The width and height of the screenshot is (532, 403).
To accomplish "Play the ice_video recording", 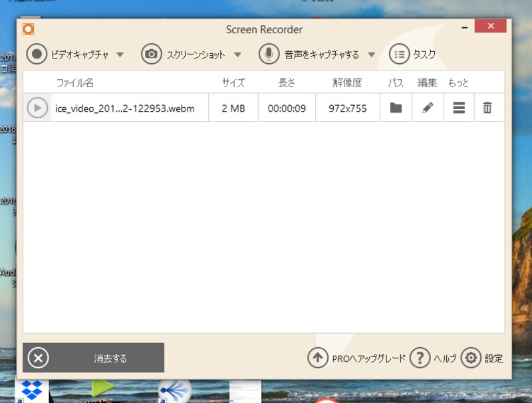I will 38,108.
